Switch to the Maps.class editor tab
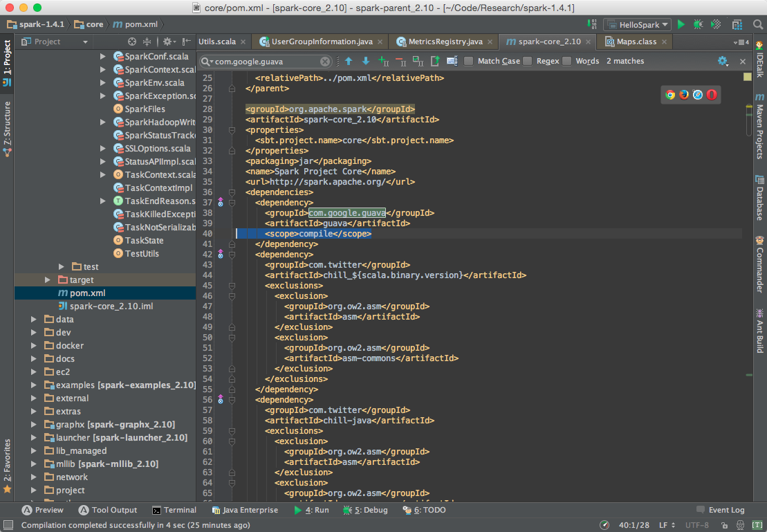Image resolution: width=767 pixels, height=532 pixels. (636, 42)
